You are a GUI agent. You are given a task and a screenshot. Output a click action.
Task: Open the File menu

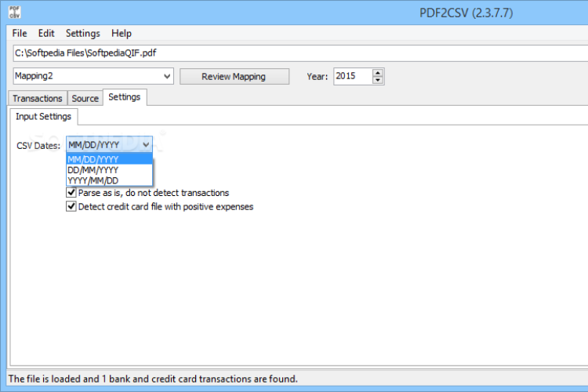click(20, 34)
